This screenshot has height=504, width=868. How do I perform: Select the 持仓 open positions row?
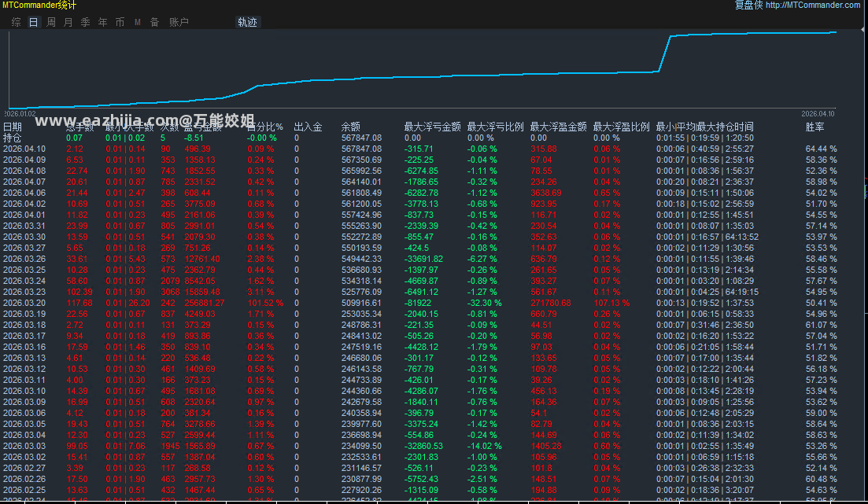[x=421, y=138]
